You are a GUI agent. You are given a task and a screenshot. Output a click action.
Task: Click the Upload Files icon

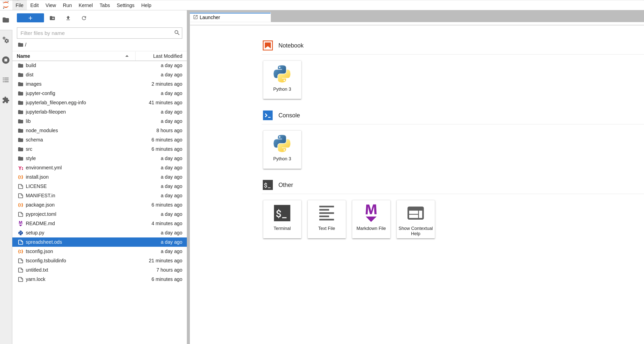pyautogui.click(x=68, y=18)
